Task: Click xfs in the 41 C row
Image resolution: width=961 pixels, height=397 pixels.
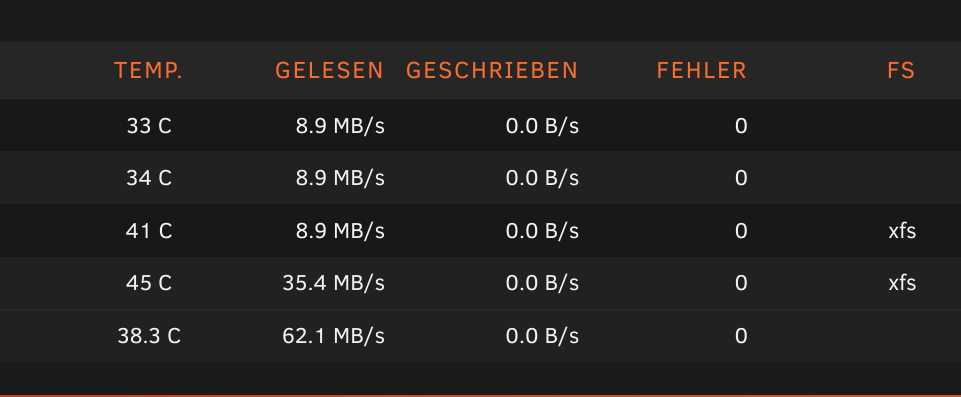Action: (x=902, y=231)
